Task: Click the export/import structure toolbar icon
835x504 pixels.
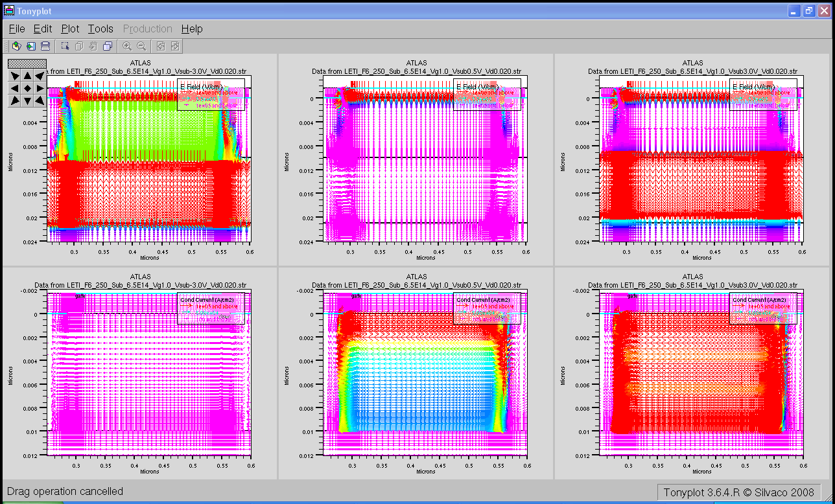Action: point(30,46)
